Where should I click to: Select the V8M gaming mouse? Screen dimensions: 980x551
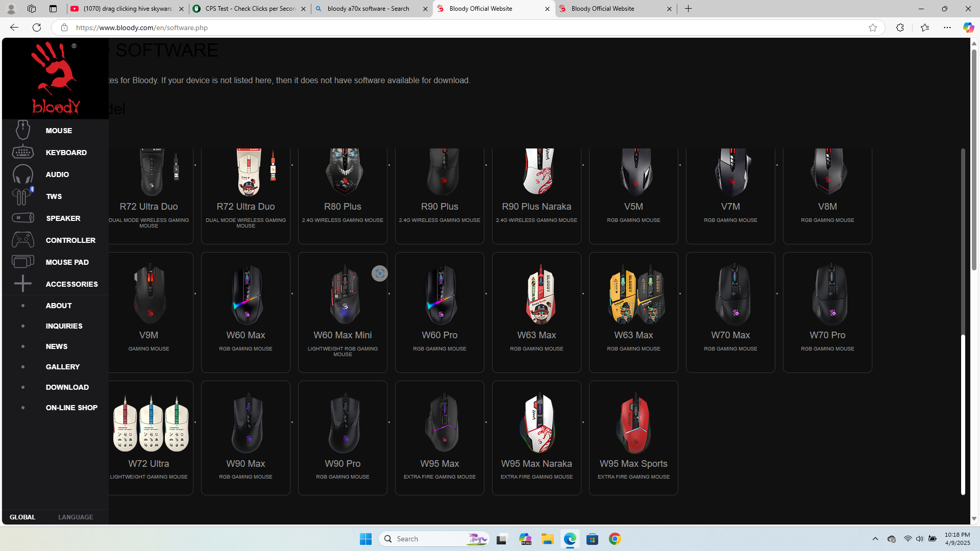click(x=827, y=196)
